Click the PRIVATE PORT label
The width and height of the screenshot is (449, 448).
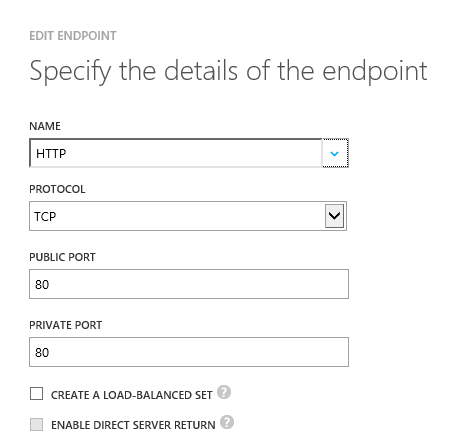point(66,325)
